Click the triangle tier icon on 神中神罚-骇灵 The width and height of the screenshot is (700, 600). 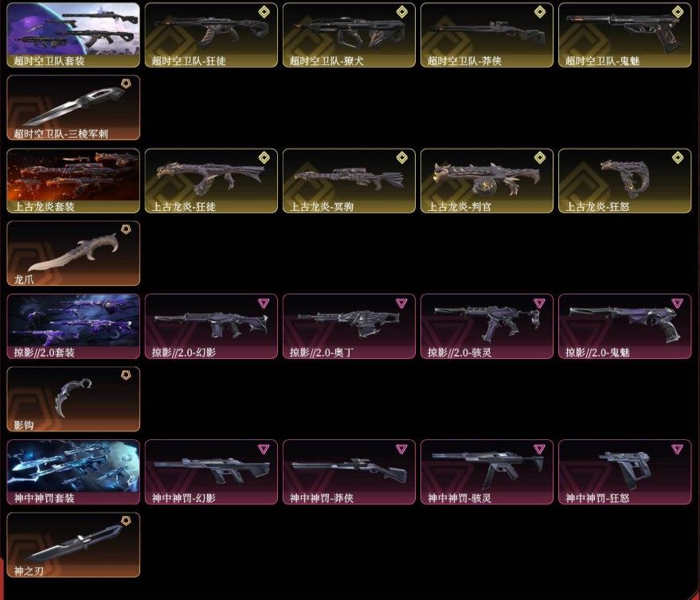click(x=539, y=449)
